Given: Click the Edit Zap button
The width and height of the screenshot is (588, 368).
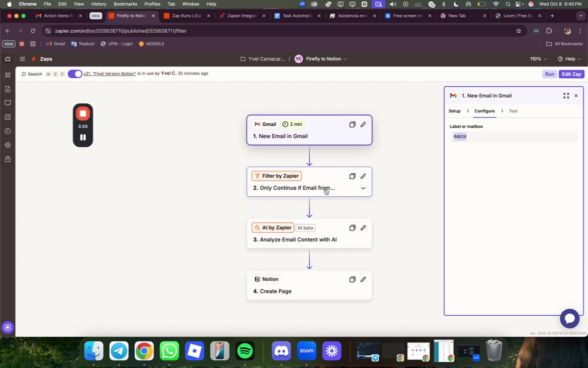Looking at the screenshot, I should [572, 74].
